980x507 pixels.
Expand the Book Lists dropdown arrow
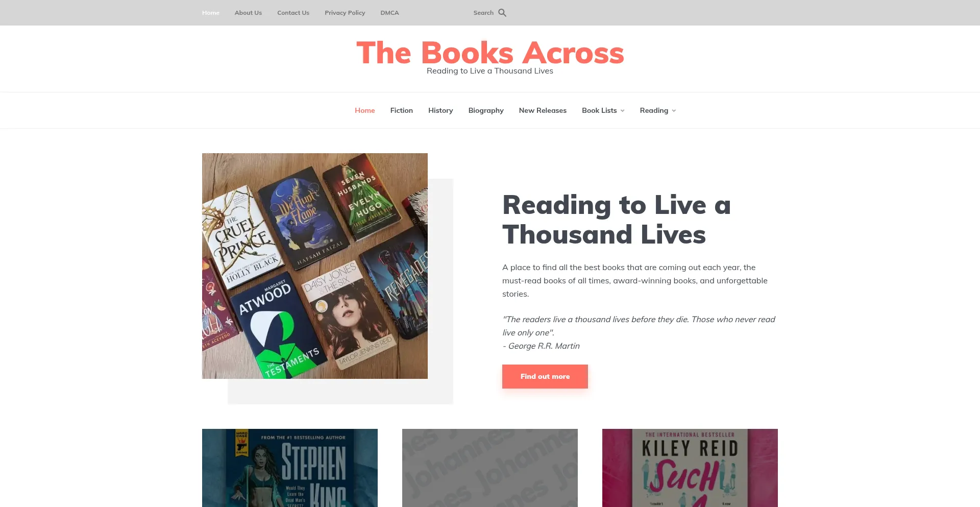click(622, 111)
